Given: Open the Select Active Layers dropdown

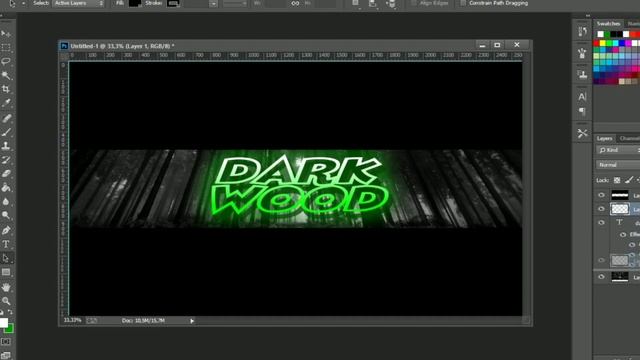Looking at the screenshot, I should [78, 3].
